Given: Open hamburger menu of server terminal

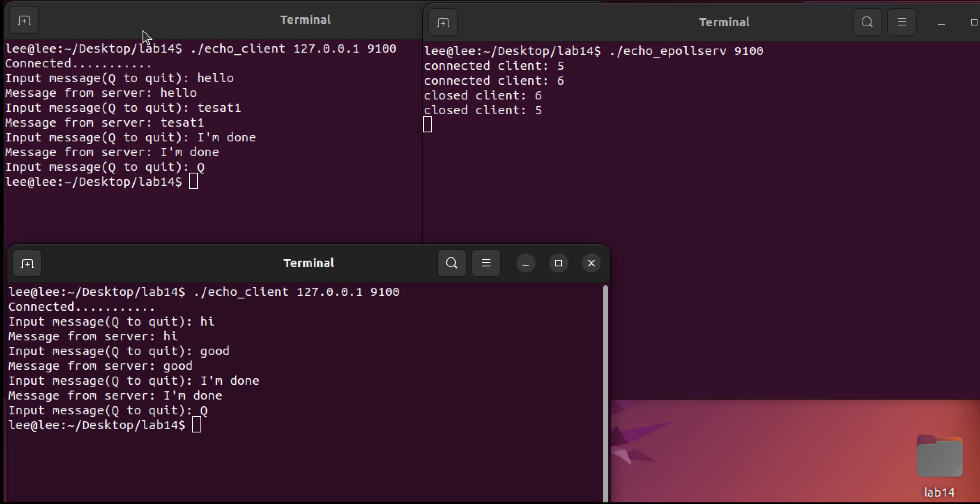Looking at the screenshot, I should 902,22.
